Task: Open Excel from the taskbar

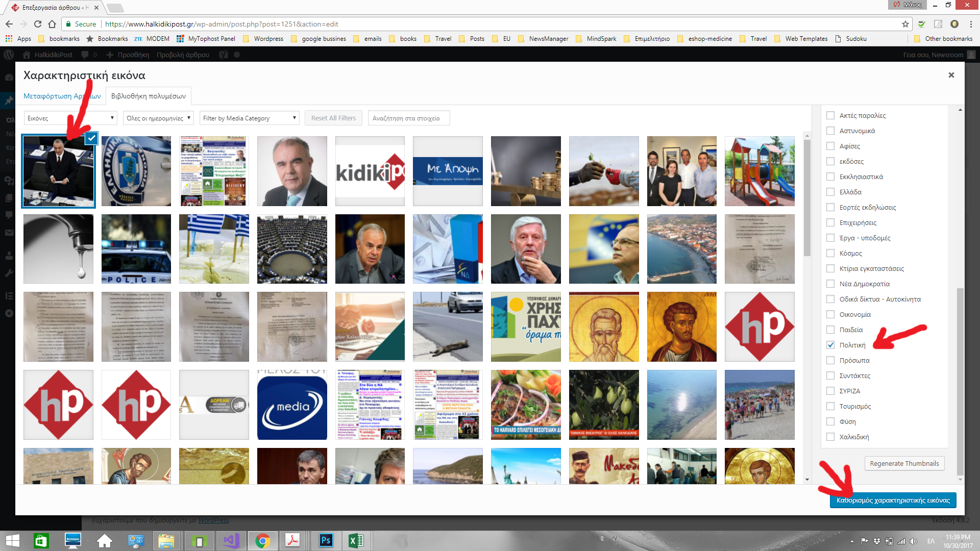Action: 356,540
